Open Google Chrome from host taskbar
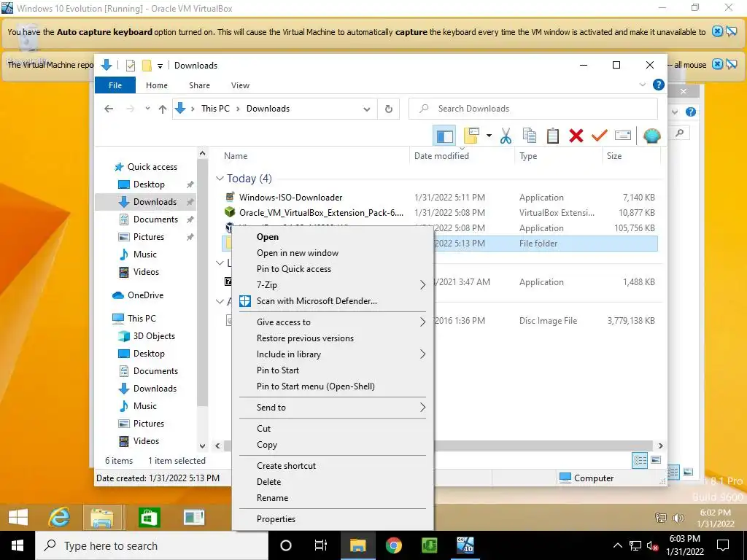Viewport: 747px width, 560px height. (x=393, y=545)
